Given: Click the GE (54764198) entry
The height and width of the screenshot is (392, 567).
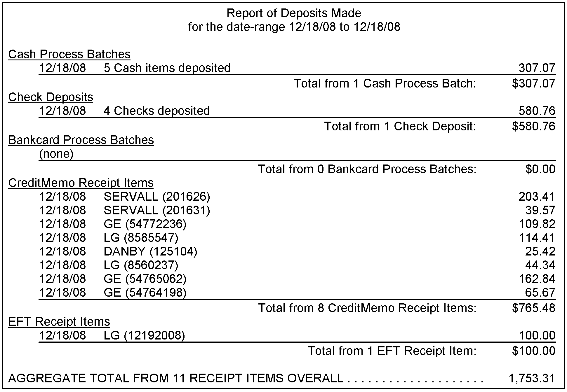Looking at the screenshot, I should pos(145,293).
